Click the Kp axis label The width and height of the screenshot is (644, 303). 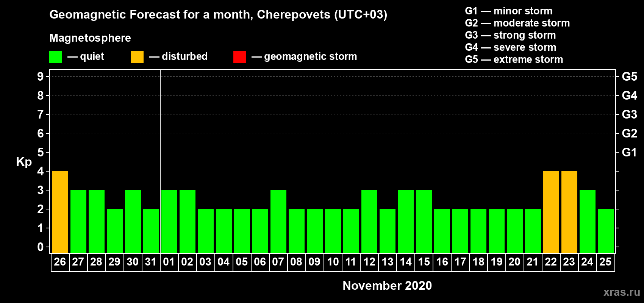click(x=24, y=162)
